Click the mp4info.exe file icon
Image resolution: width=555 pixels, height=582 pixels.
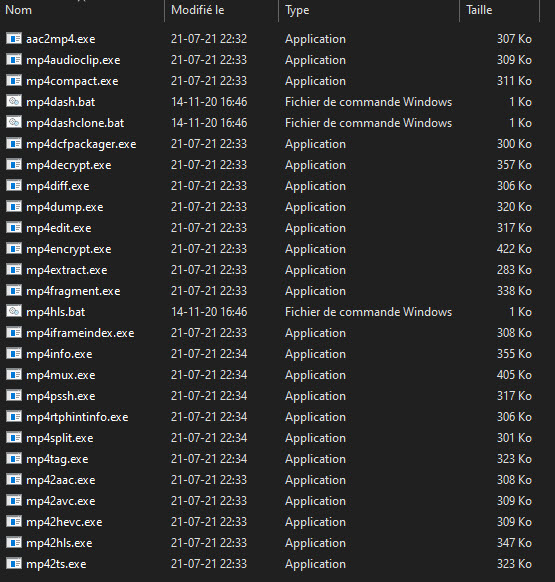[x=14, y=353]
